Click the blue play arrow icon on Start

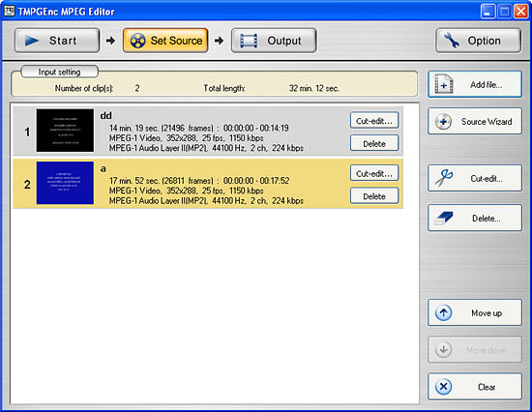tap(32, 41)
